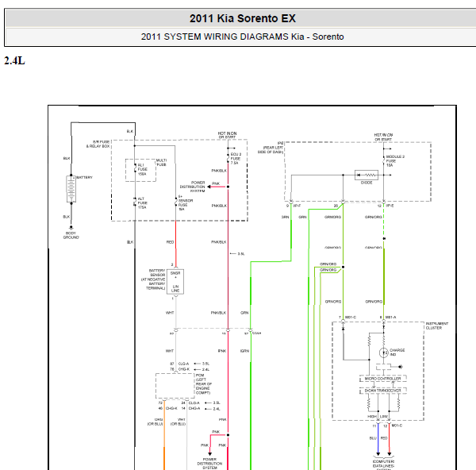Click the "IPM (REAR LEFT SIDE OF DASH)" label
Image resolution: width=476 pixels, height=470 pixels.
tap(271, 148)
